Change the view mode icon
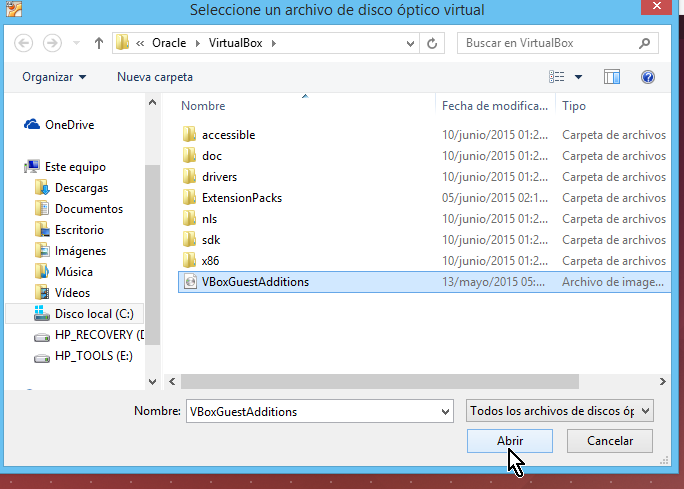This screenshot has height=489, width=684. (x=557, y=77)
